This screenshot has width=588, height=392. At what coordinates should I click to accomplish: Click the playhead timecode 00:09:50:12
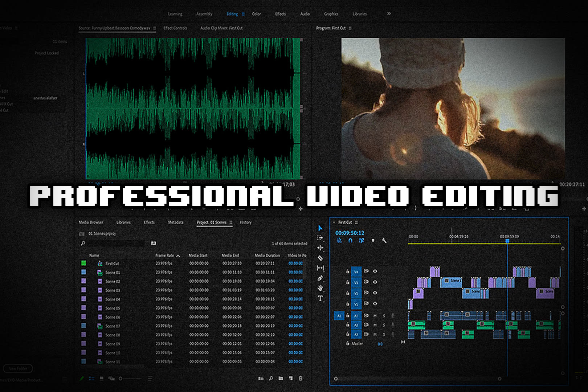pyautogui.click(x=350, y=233)
